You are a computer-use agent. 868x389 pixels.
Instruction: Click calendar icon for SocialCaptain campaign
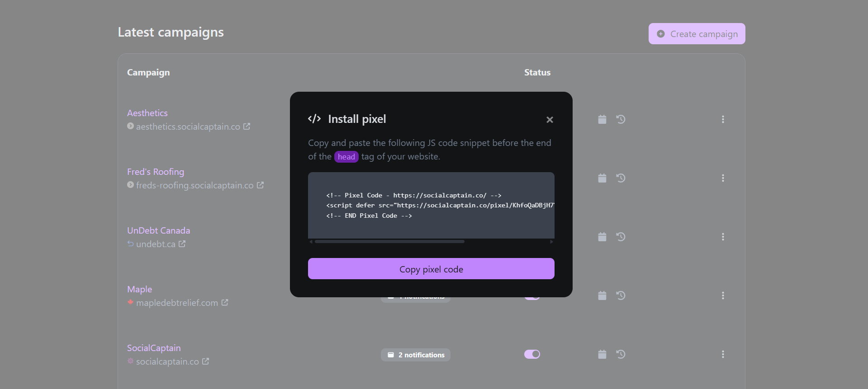(602, 354)
